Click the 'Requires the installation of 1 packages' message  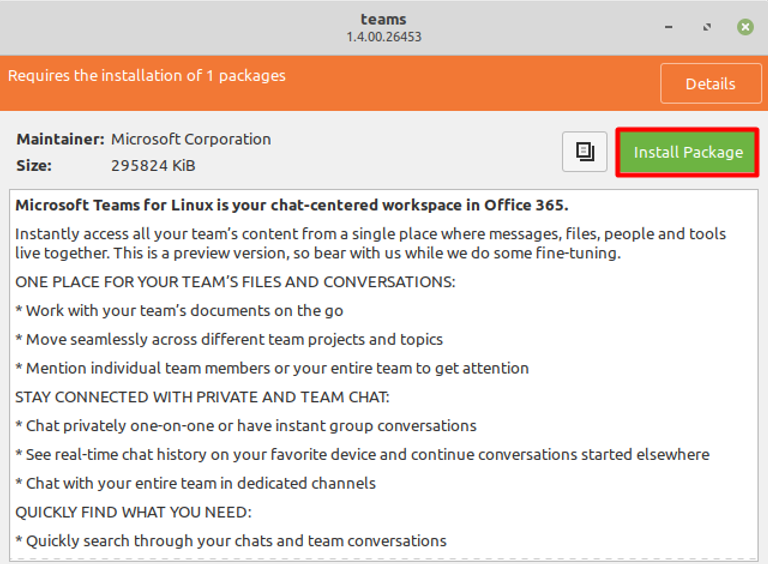click(147, 76)
